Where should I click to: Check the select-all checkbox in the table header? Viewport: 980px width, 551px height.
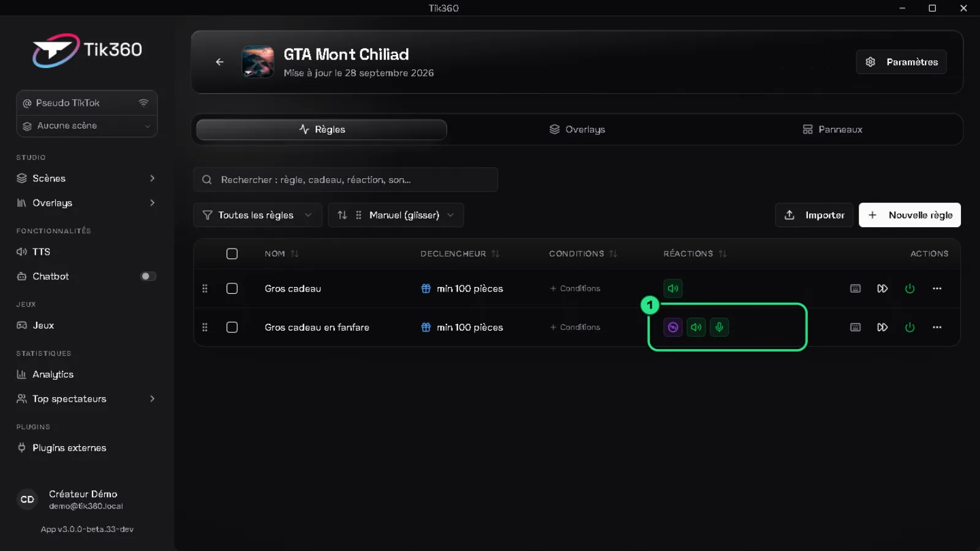(232, 253)
